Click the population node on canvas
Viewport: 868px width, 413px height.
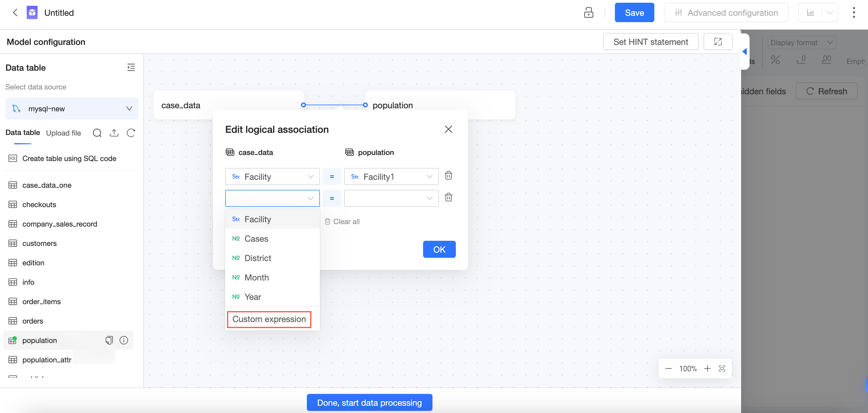[440, 105]
